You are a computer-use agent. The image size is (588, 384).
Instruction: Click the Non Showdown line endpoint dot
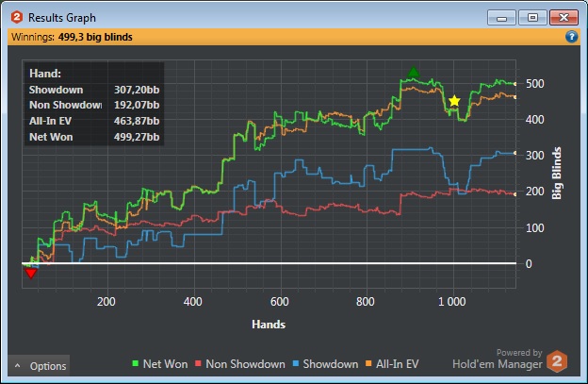[515, 194]
